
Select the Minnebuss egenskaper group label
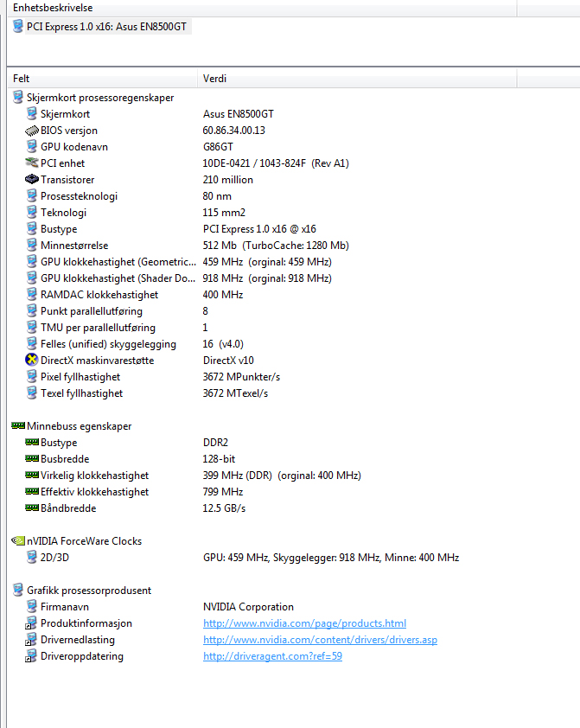[x=79, y=425]
